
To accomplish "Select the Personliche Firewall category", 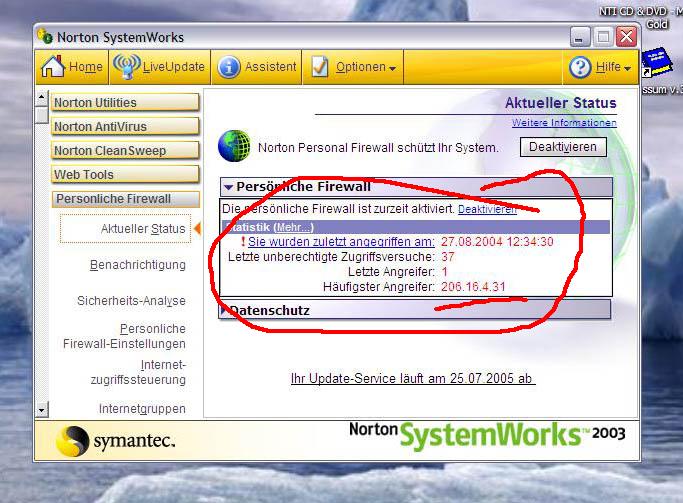I will (x=125, y=199).
